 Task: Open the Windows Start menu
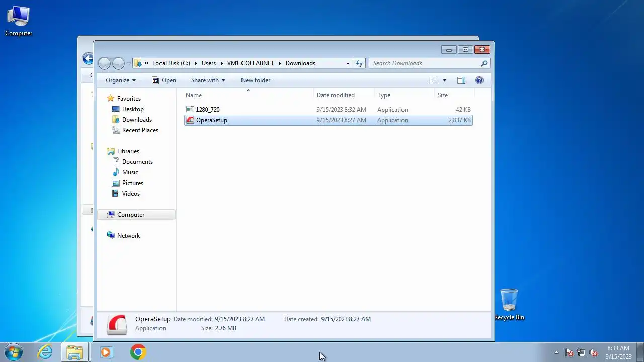[x=14, y=352]
